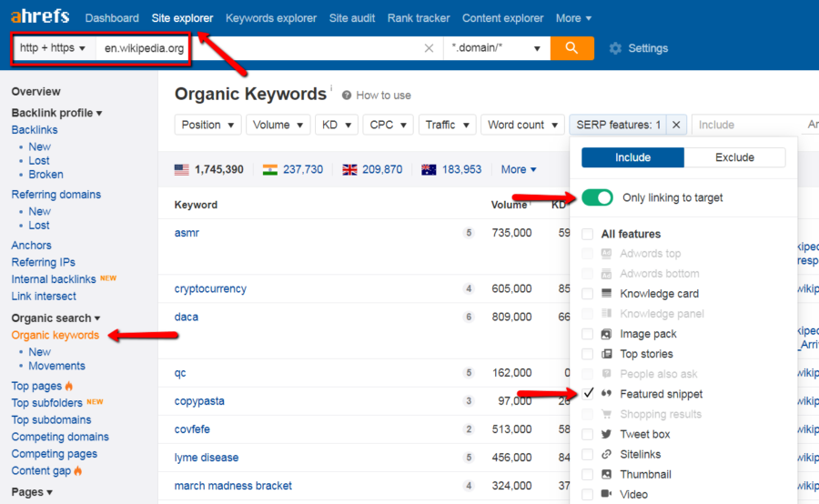Uncheck the Featured snippet checkbox
This screenshot has height=504, width=819.
[588, 394]
